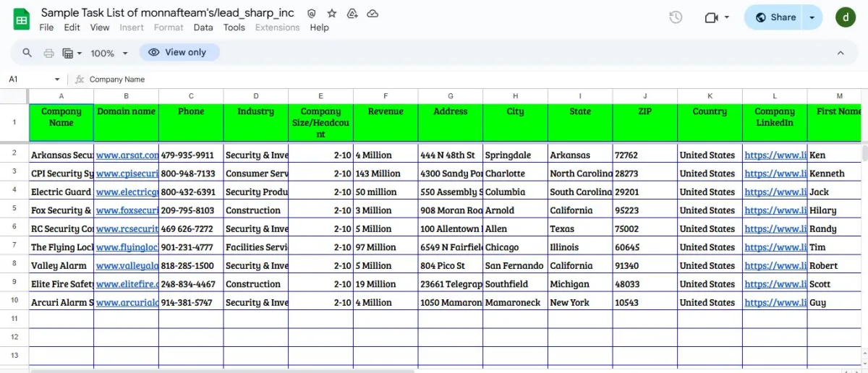
Task: Select address cell 23661 Telegraph
Action: (x=451, y=284)
